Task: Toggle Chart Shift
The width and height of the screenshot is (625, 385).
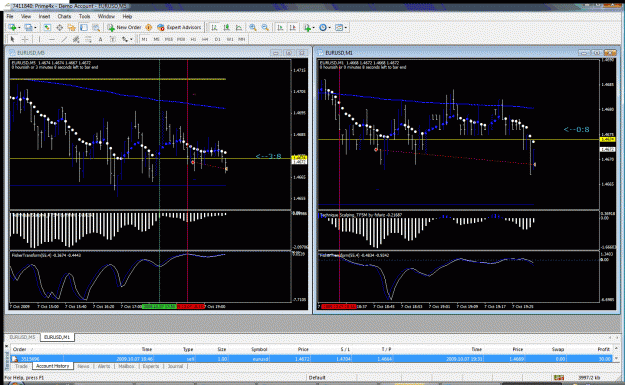Action: click(x=293, y=28)
